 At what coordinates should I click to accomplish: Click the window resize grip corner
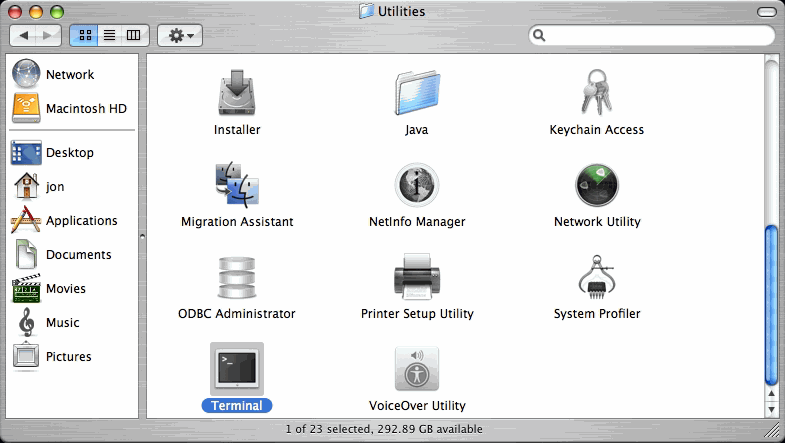(x=773, y=431)
